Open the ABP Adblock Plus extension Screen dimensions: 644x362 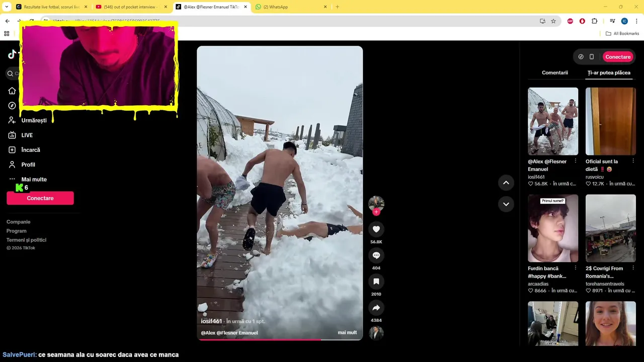tap(570, 21)
